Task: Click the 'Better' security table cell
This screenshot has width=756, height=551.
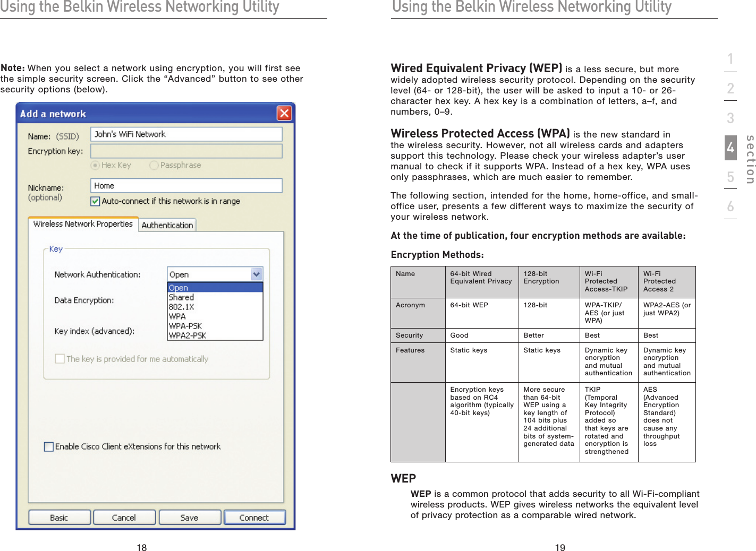Action: tap(549, 335)
